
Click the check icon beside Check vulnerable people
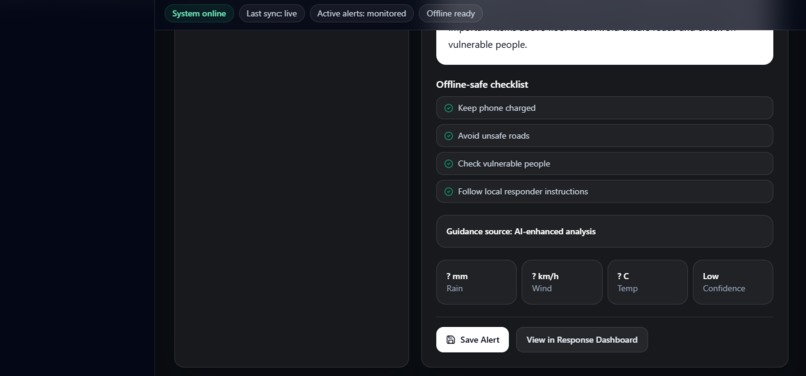tap(449, 164)
